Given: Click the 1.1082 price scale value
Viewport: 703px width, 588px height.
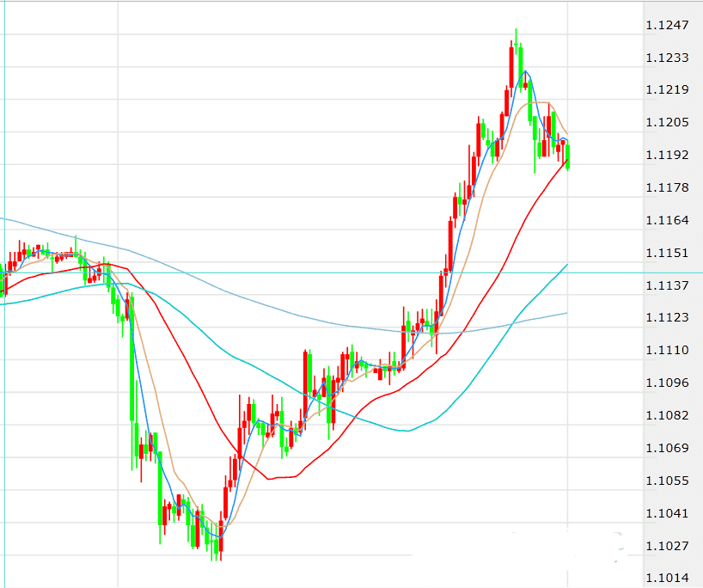Looking at the screenshot, I should [x=668, y=415].
